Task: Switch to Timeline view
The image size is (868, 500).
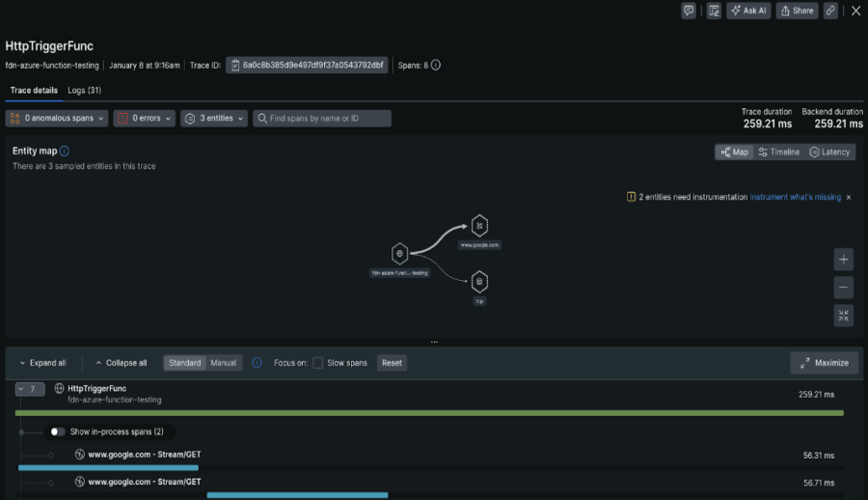Action: click(779, 152)
